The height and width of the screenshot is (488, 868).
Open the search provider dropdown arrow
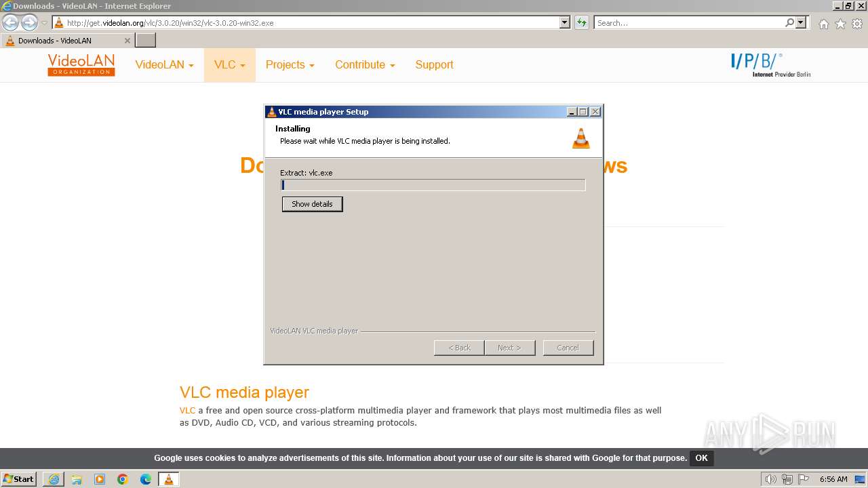[801, 23]
